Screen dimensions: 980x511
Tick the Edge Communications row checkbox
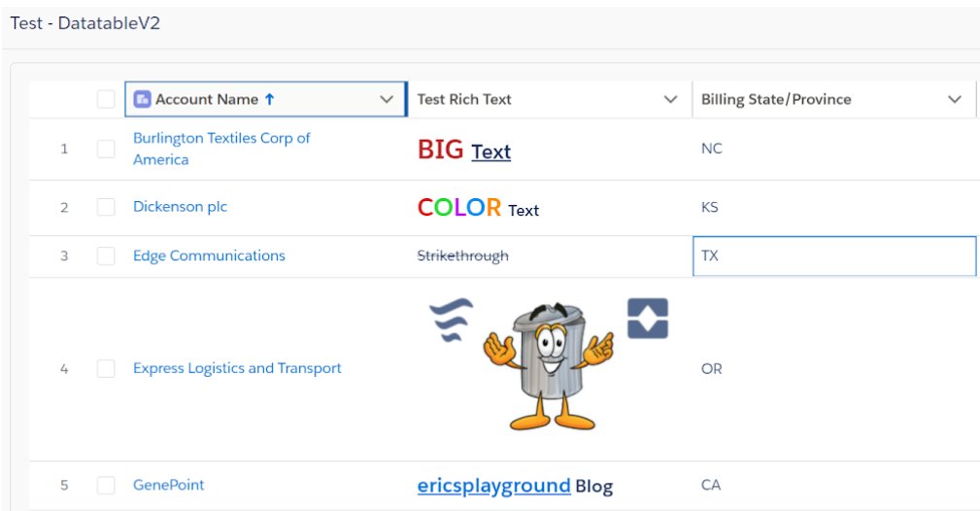click(x=106, y=255)
